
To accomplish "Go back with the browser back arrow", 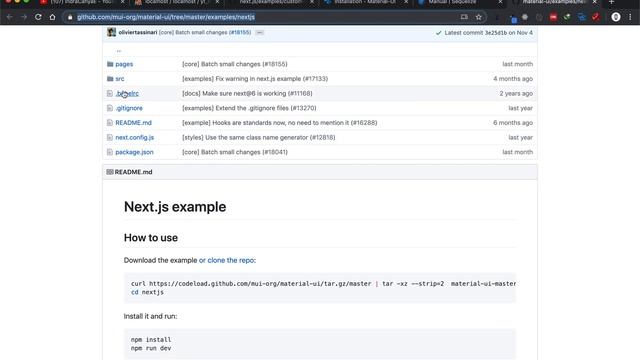I will pyautogui.click(x=9, y=17).
